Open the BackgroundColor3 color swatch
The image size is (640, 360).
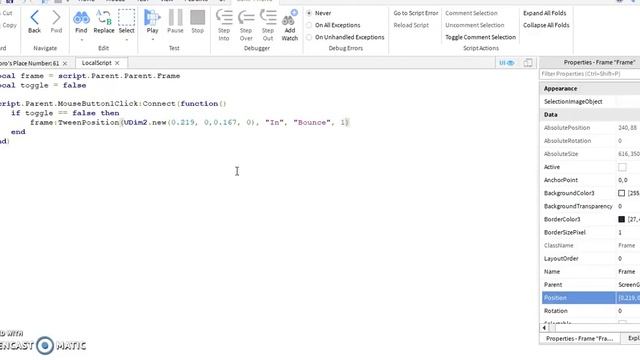click(621, 193)
